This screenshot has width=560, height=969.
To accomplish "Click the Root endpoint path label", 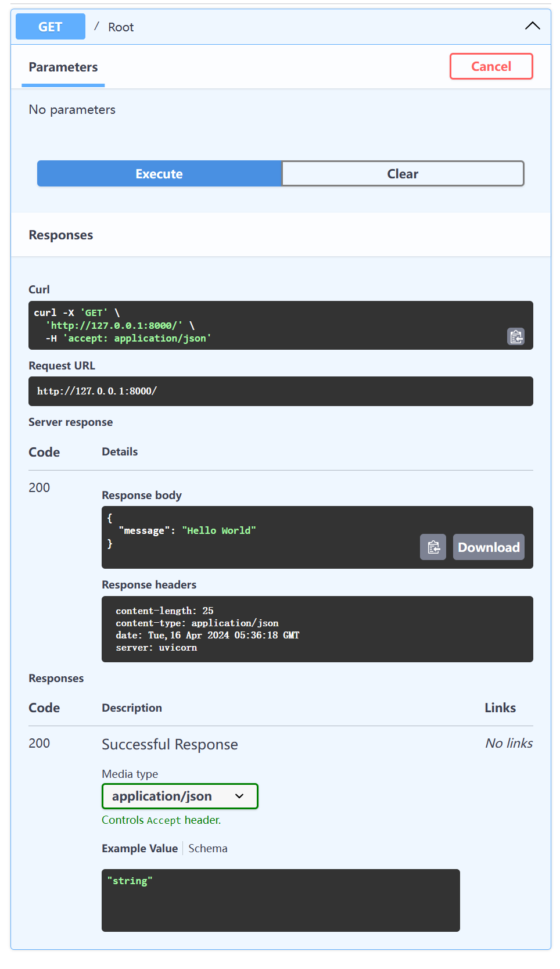I will (121, 27).
